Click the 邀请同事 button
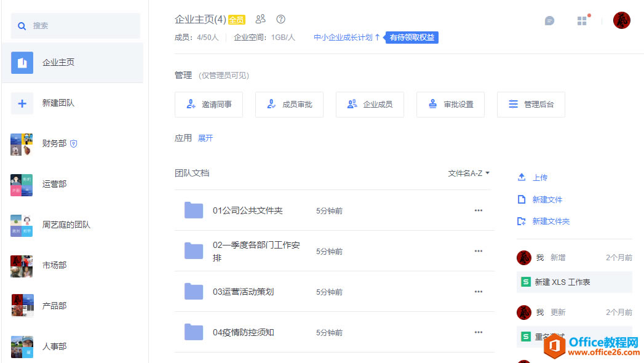Viewport: 644px width, 363px height. click(209, 105)
